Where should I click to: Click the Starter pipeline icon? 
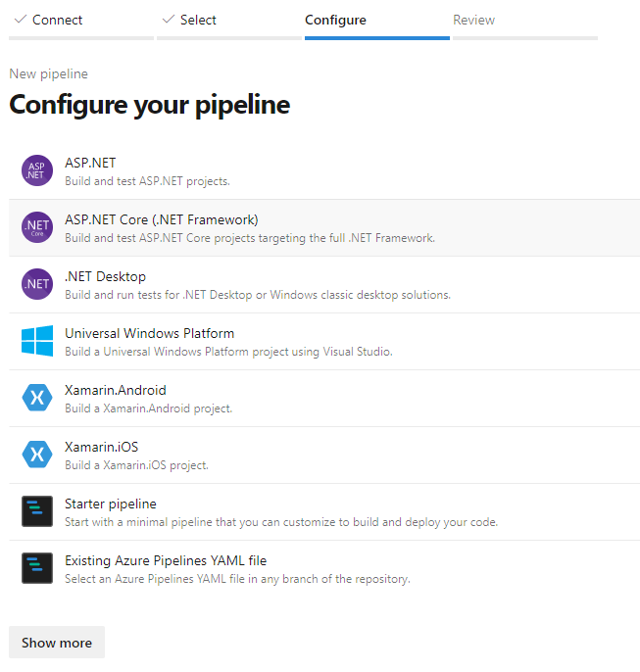click(x=37, y=512)
